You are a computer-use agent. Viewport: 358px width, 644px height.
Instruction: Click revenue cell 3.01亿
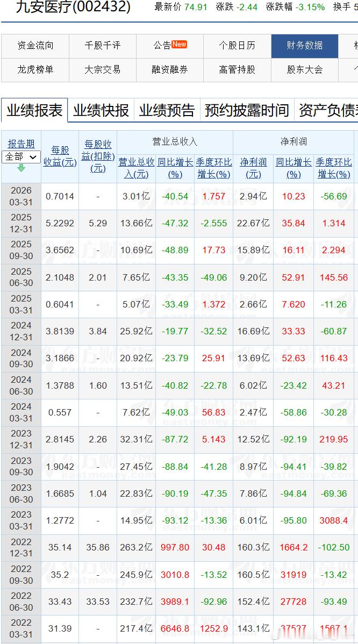tap(136, 196)
